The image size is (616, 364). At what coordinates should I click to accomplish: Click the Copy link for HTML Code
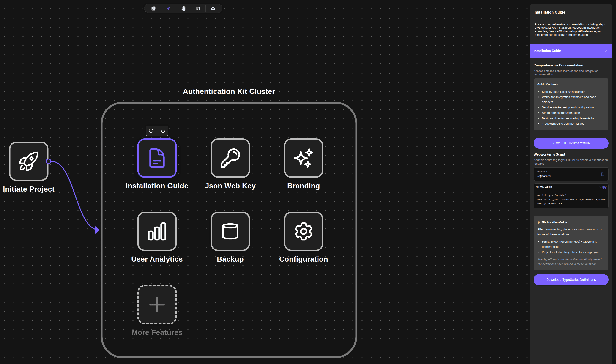point(602,187)
